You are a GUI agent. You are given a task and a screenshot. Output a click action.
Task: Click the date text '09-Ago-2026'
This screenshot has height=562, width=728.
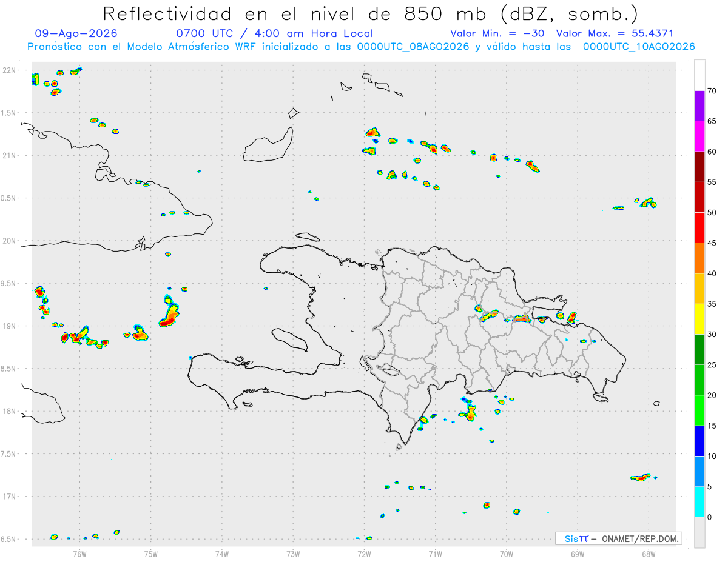pos(76,33)
